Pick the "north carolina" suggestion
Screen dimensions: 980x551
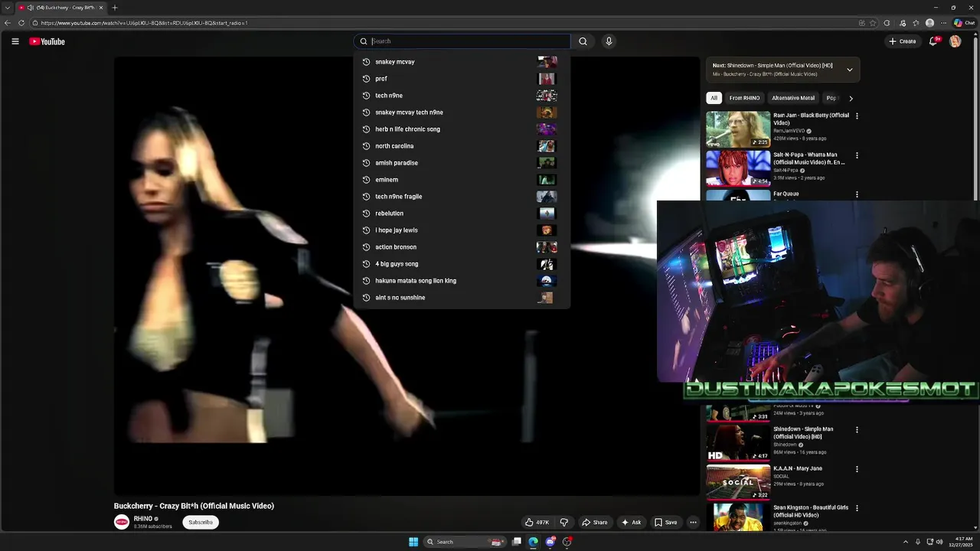click(x=462, y=146)
